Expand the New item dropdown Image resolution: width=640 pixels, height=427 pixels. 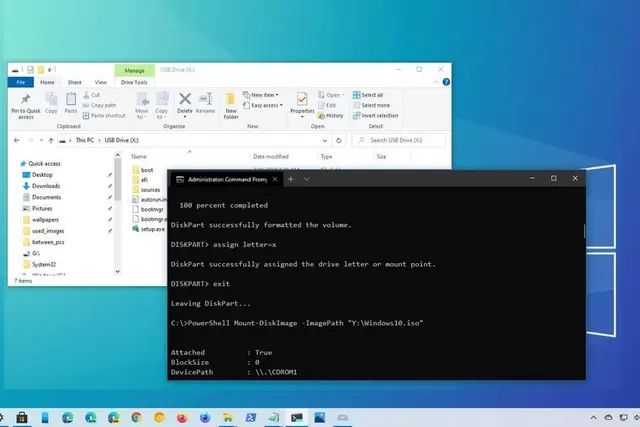pyautogui.click(x=277, y=95)
